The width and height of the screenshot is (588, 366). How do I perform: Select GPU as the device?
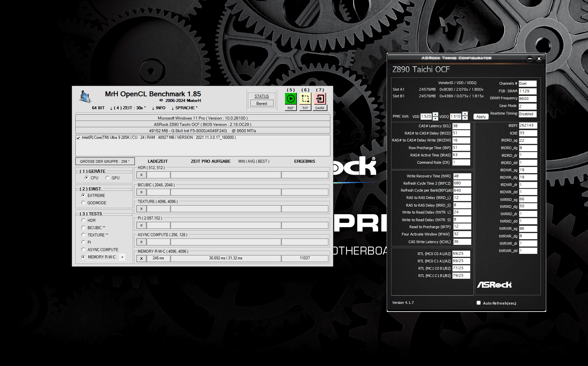coord(108,178)
